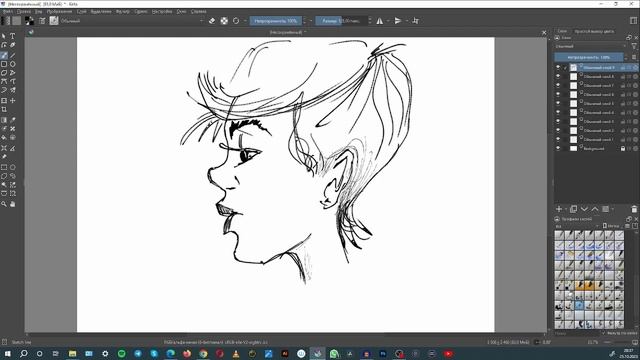Select the Color Sampler eyedropper tool
This screenshot has width=640, height=360.
point(13,120)
